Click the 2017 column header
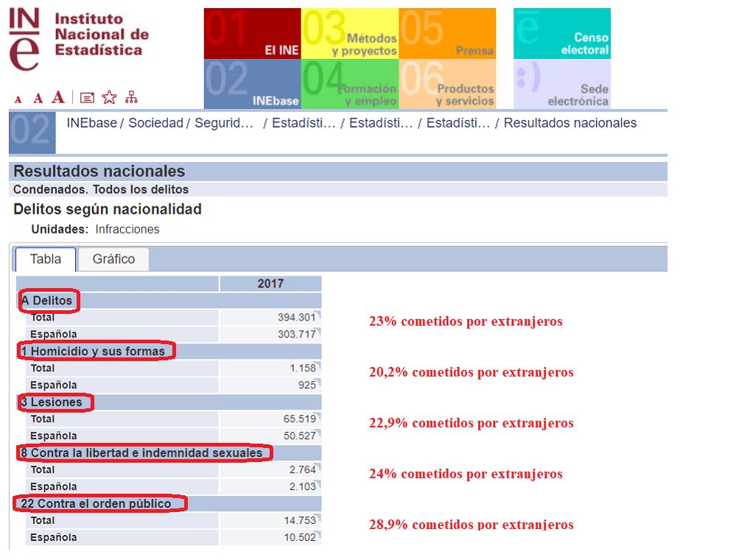This screenshot has width=736, height=560. [270, 284]
